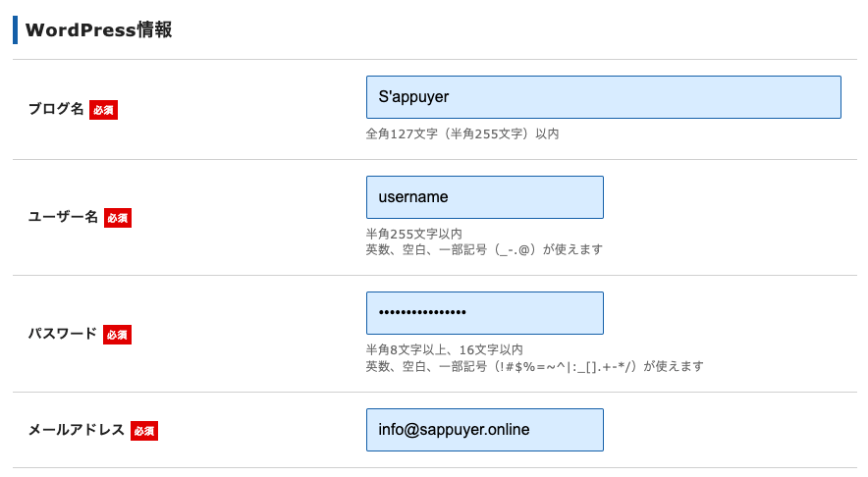Click the 全角127文字 hint under blog name
868x477 pixels.
point(461,133)
